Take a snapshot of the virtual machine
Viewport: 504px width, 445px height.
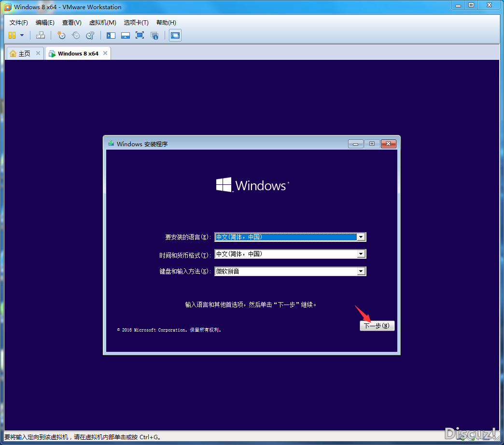[61, 35]
